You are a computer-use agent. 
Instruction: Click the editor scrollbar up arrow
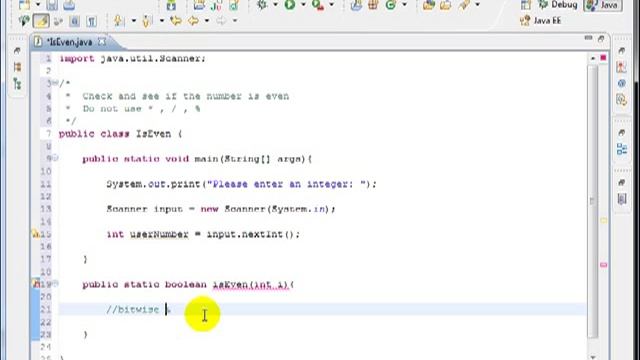[593, 58]
